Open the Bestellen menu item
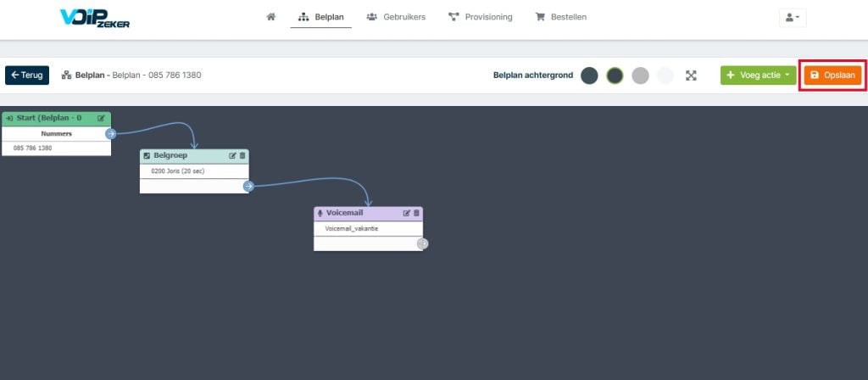Image resolution: width=868 pixels, height=380 pixels. [561, 17]
